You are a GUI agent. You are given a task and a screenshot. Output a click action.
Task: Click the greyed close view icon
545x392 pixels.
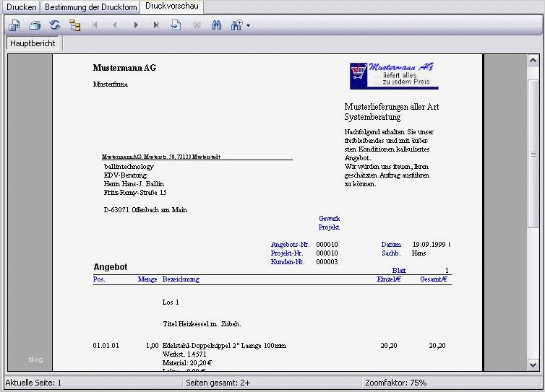coord(197,25)
